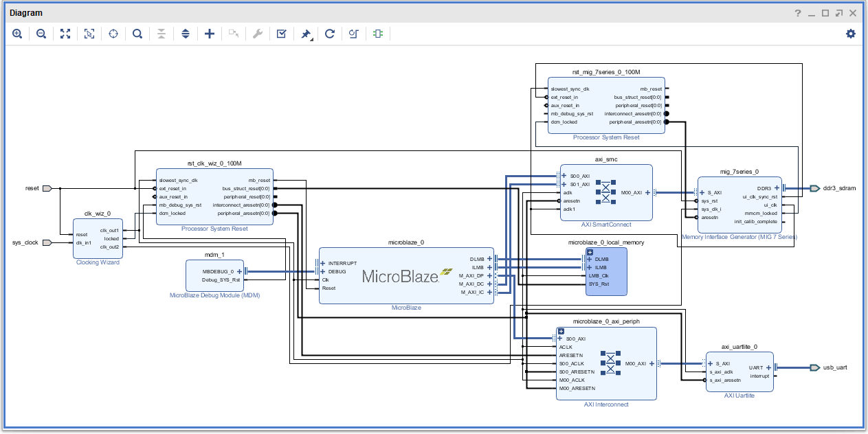The image size is (868, 434).
Task: Expand the M_AXI_DP port on MicroBlaze
Action: [x=489, y=275]
